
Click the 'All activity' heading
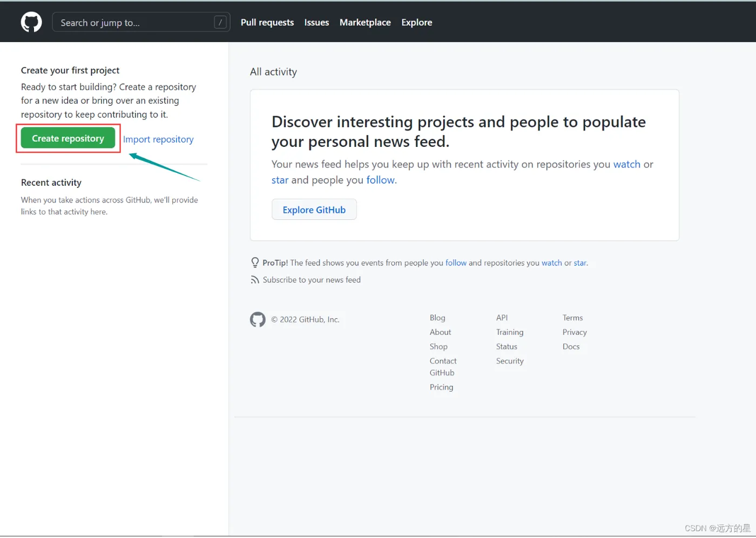coord(273,72)
